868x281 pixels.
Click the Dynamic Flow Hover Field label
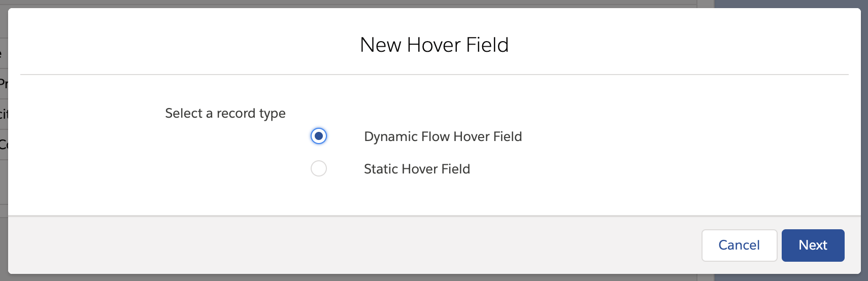click(x=443, y=136)
